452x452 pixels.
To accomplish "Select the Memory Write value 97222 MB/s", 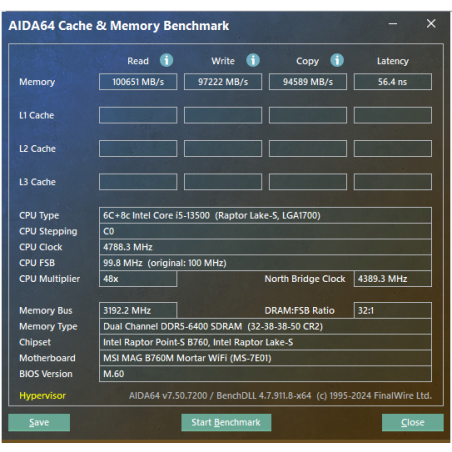I will pyautogui.click(x=223, y=82).
